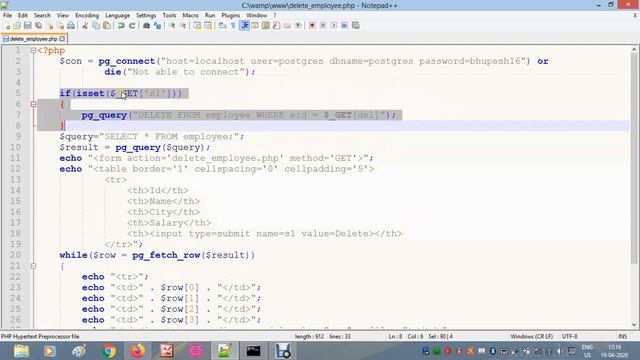This screenshot has width=640, height=360.
Task: Click the 'length : 912' status text
Action: tap(309, 336)
